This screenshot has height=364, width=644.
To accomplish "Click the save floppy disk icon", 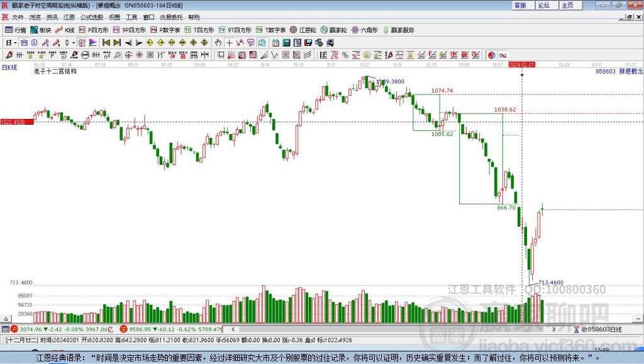I will pos(308,42).
